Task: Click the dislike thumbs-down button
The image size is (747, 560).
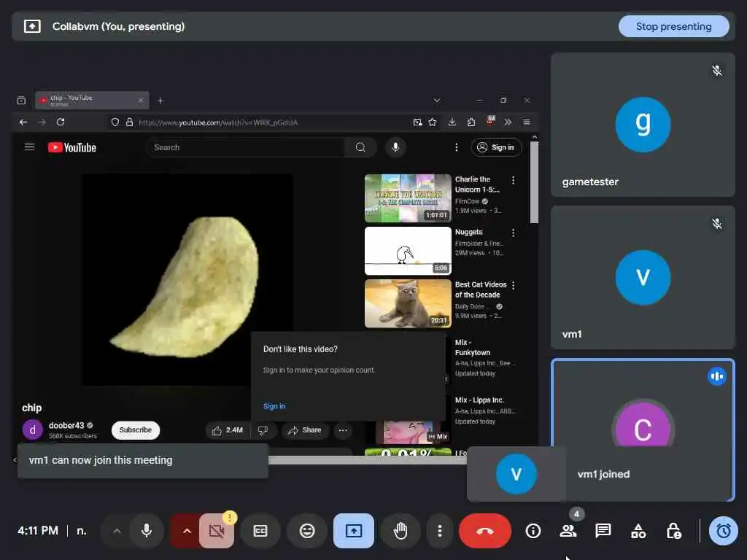Action: (x=263, y=430)
